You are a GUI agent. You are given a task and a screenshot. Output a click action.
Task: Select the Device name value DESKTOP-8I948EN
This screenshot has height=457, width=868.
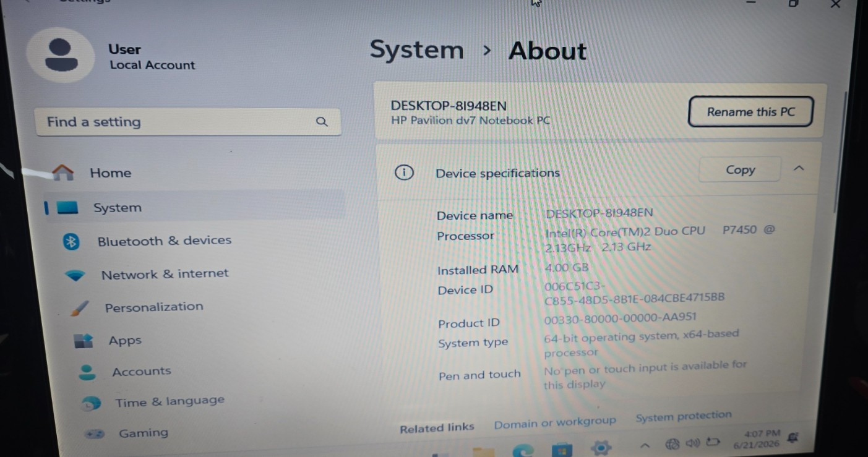pos(599,213)
